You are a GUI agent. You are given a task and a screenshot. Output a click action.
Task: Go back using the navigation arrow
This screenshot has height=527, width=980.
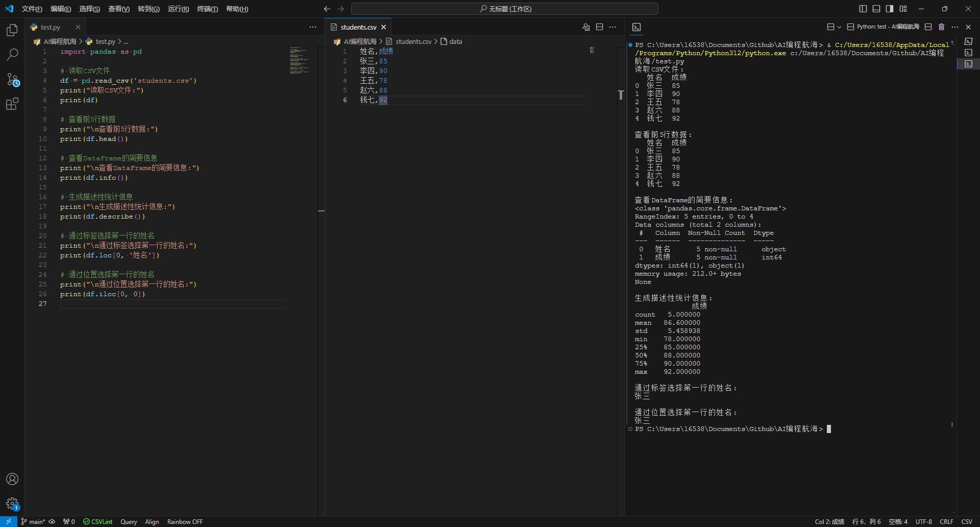[x=327, y=9]
